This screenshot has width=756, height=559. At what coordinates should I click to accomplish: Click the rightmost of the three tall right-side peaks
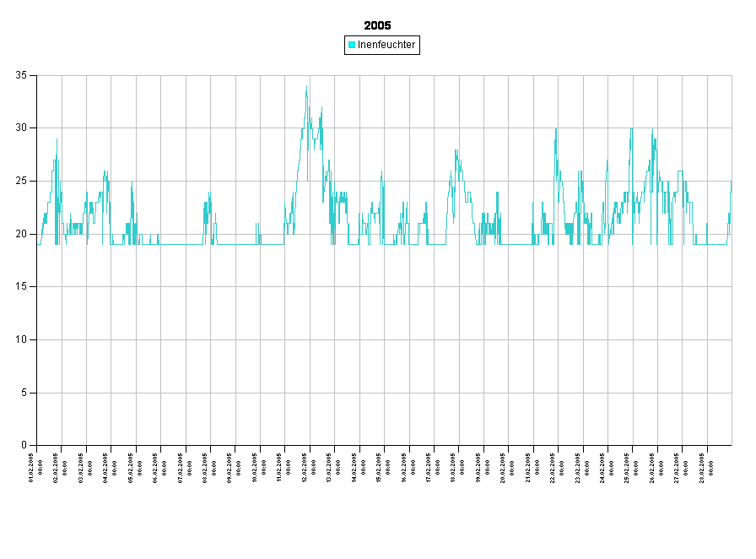pyautogui.click(x=652, y=130)
